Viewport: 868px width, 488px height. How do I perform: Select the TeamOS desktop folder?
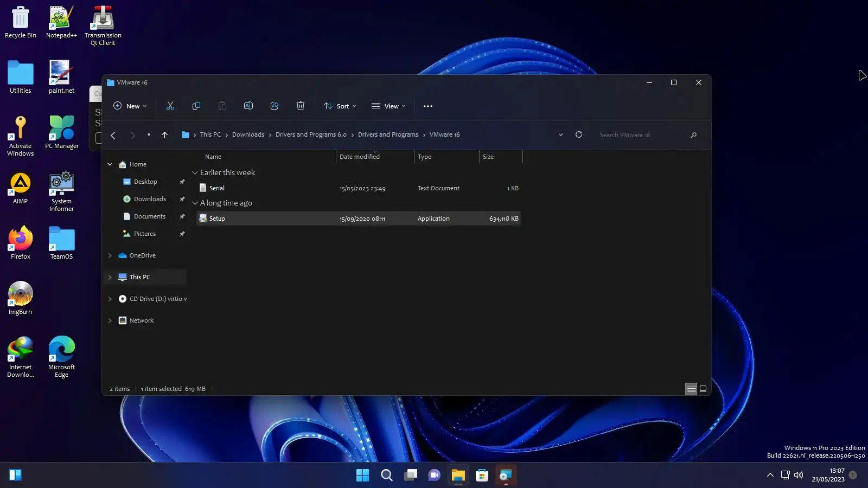click(x=61, y=243)
